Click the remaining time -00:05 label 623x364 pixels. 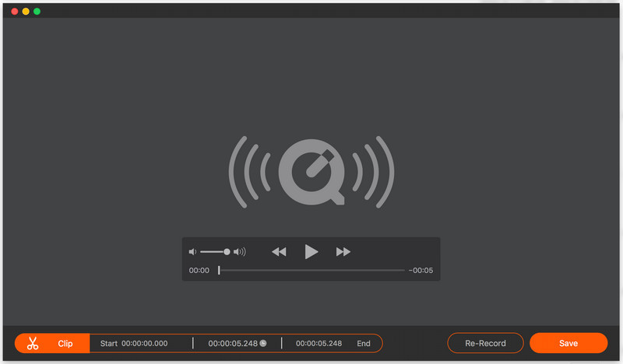[421, 271]
